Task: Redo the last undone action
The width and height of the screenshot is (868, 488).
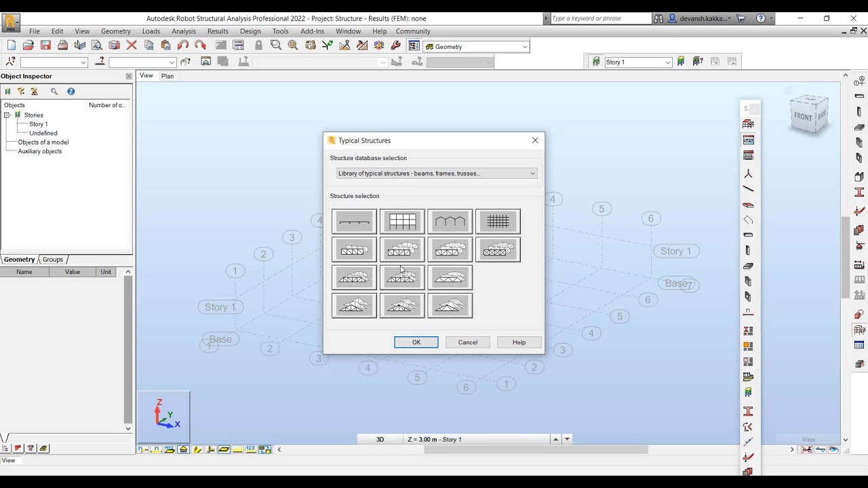Action: tap(200, 45)
